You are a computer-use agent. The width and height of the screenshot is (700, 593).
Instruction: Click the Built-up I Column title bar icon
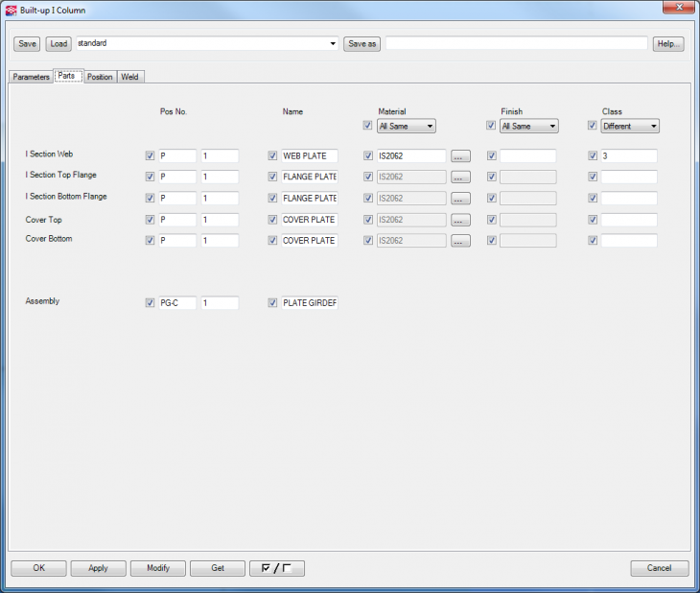(11, 9)
